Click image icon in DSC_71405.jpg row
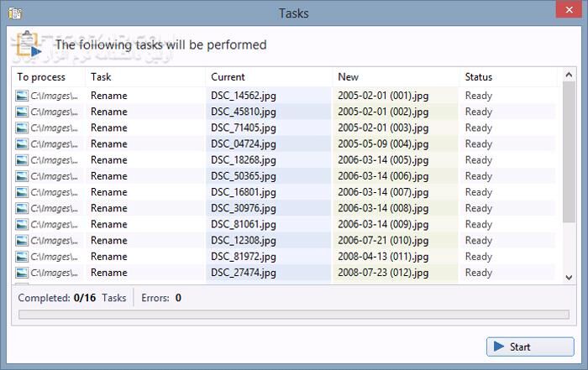This screenshot has width=588, height=370. tap(22, 128)
